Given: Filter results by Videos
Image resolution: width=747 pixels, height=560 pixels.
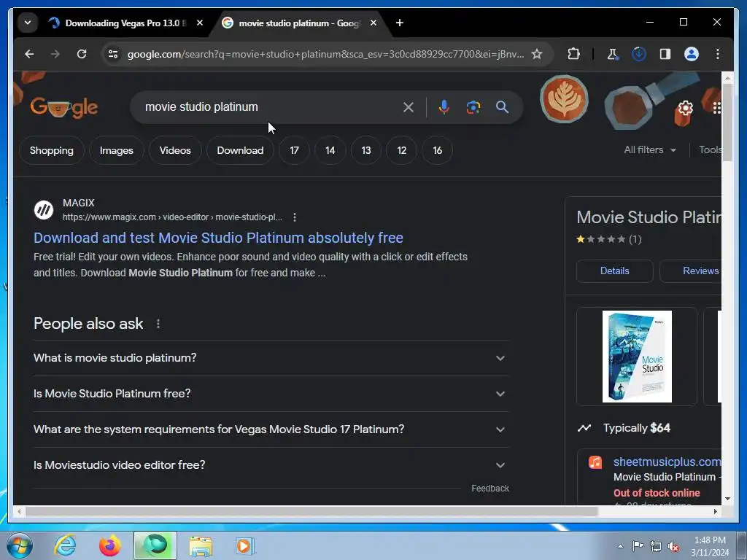Looking at the screenshot, I should pos(175,150).
